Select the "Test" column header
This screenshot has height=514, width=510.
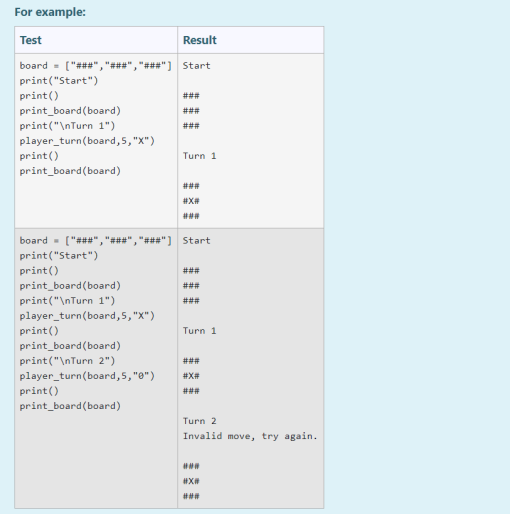(31, 40)
